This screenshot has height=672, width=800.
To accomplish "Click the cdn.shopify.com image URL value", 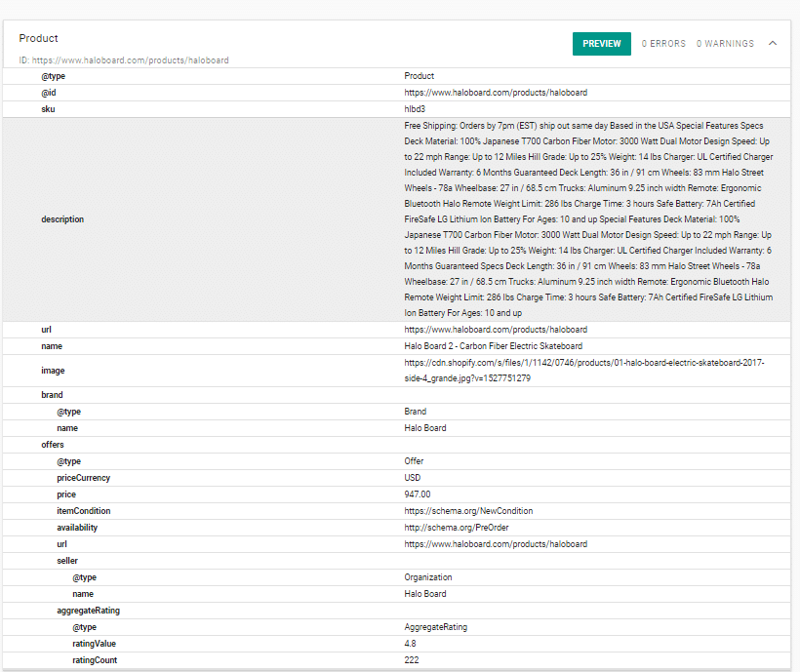I will click(583, 371).
